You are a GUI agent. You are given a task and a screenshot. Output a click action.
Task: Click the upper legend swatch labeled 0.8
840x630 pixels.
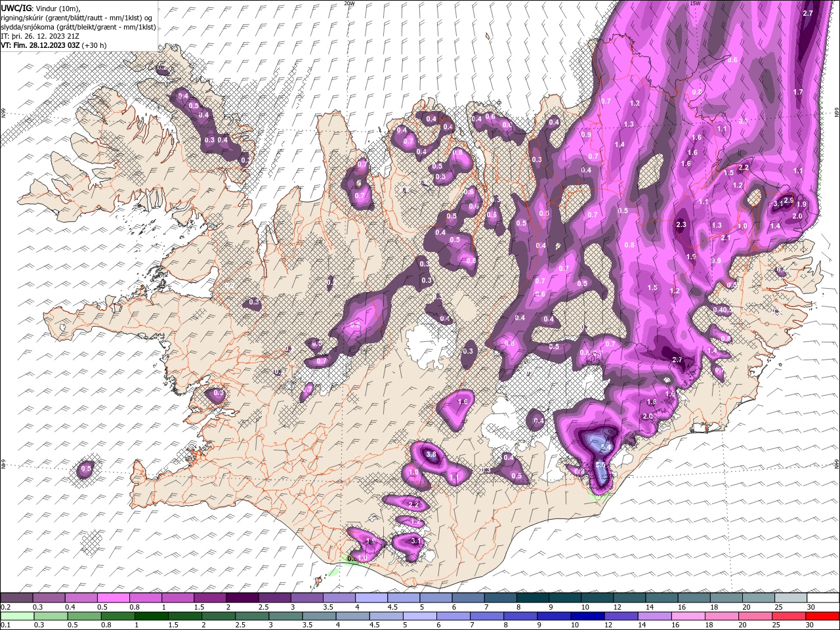point(145,597)
